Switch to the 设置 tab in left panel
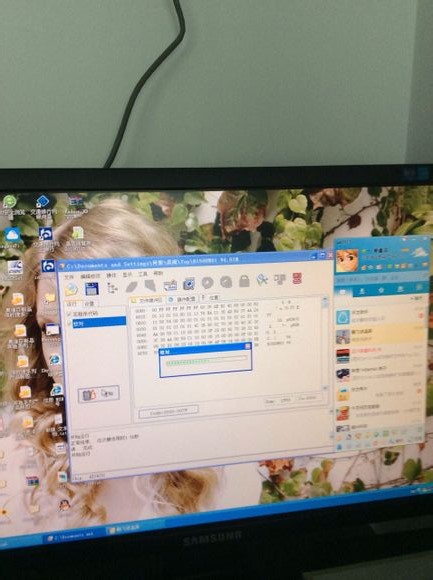 [x=89, y=304]
